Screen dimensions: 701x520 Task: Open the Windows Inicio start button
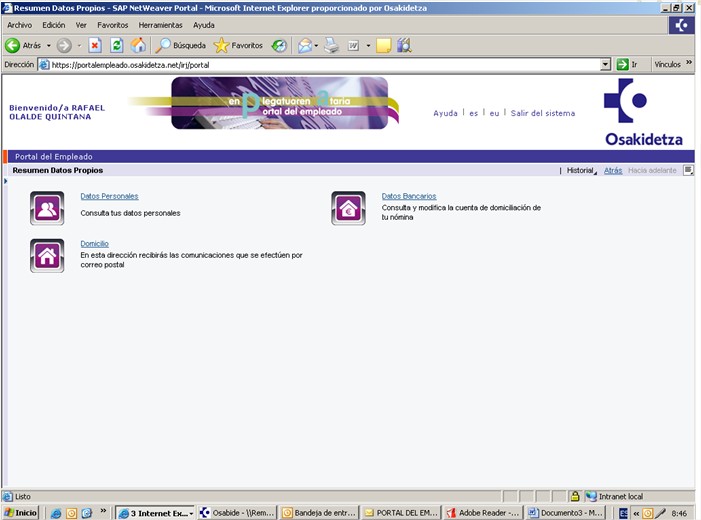[20, 512]
